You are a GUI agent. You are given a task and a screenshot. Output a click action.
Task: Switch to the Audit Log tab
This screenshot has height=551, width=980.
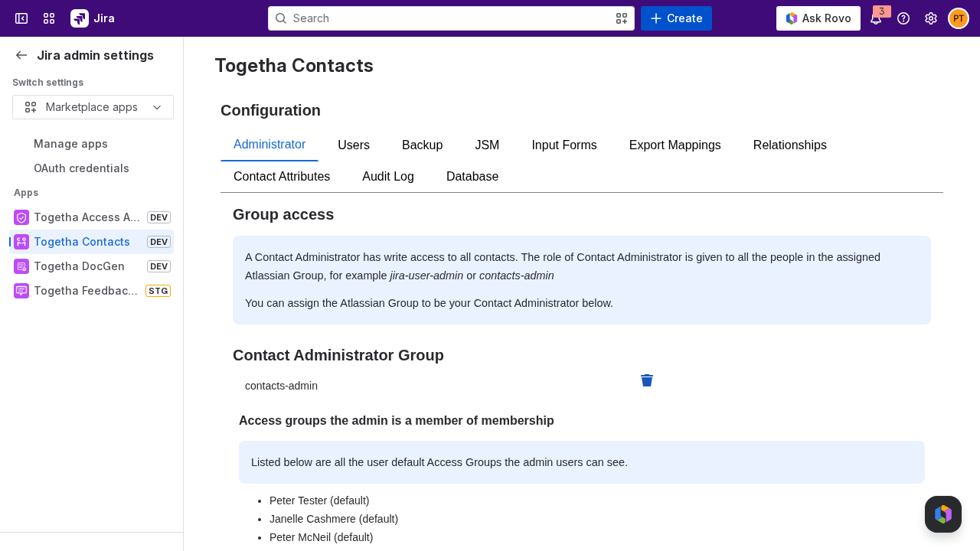[x=388, y=177]
